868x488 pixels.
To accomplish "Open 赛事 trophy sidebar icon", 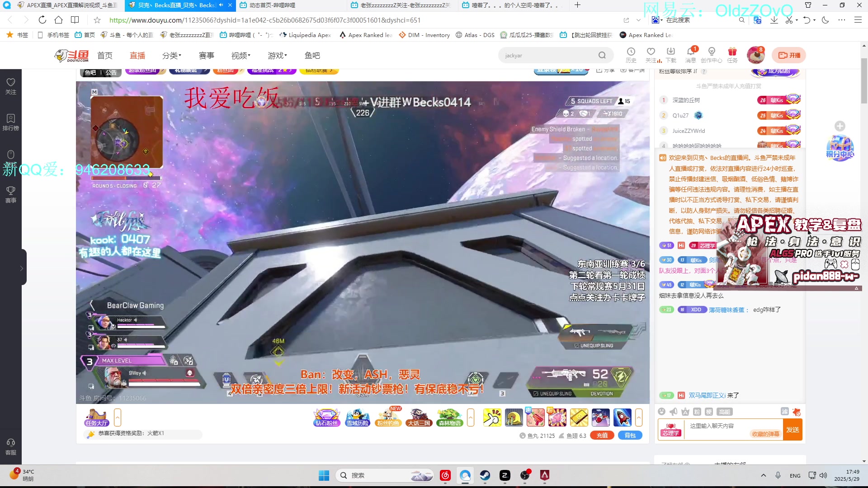I will [x=11, y=194].
